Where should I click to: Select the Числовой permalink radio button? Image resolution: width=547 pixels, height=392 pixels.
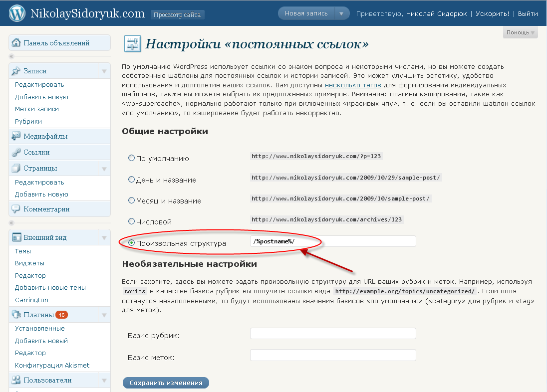point(131,221)
